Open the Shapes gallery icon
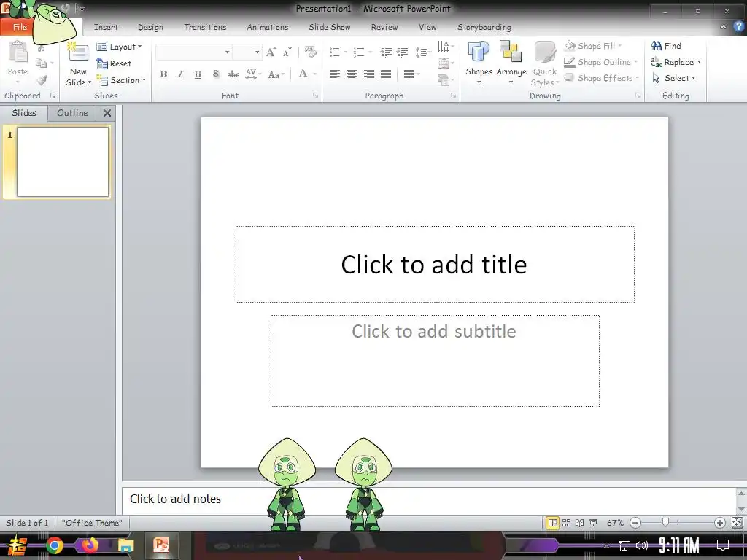Viewport: 747px width, 560px height. (x=479, y=51)
